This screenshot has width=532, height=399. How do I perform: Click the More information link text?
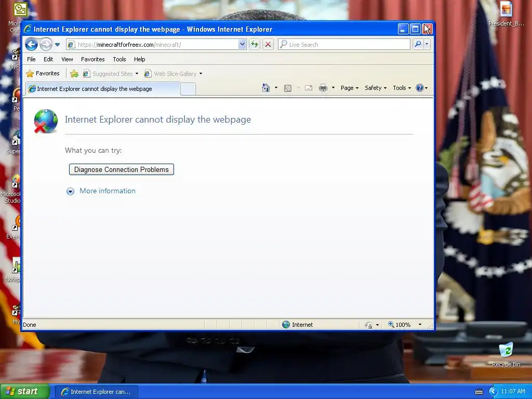pos(108,191)
